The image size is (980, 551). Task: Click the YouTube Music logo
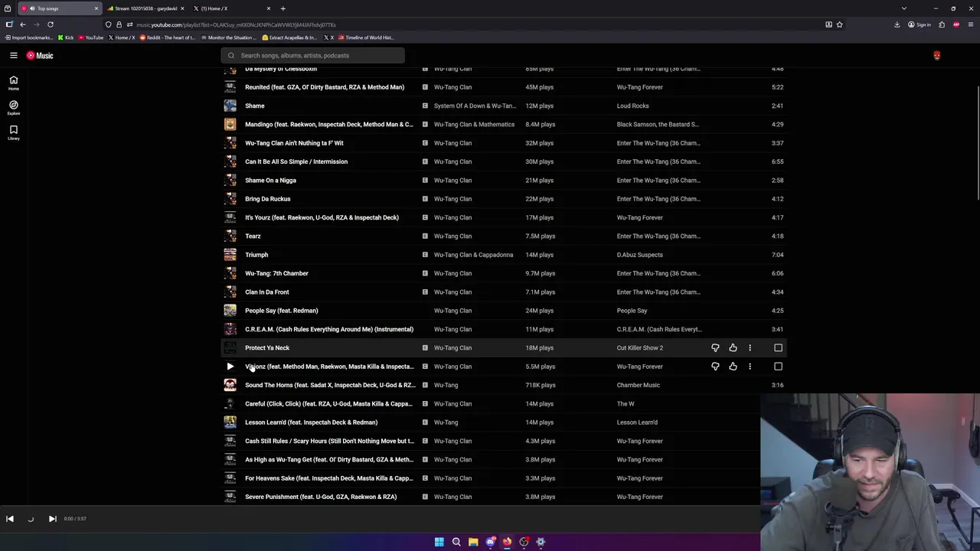(x=40, y=55)
